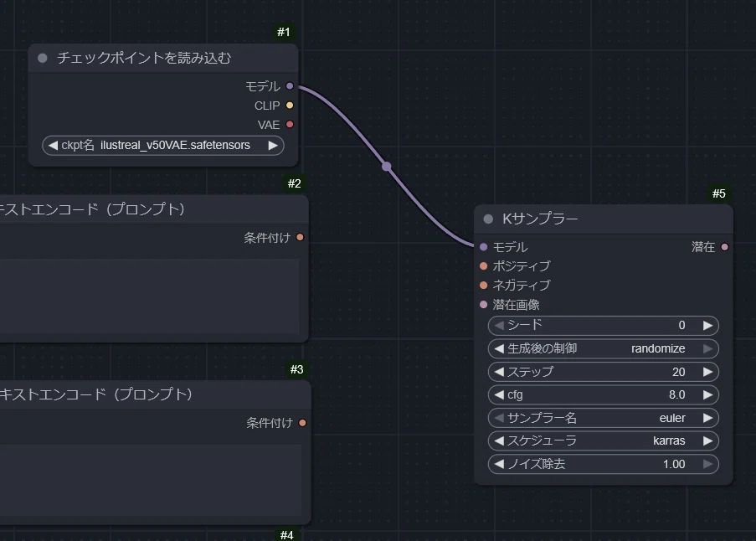Open the 生成後の制御 randomize dropdown
This screenshot has height=541, width=756.
click(x=603, y=348)
